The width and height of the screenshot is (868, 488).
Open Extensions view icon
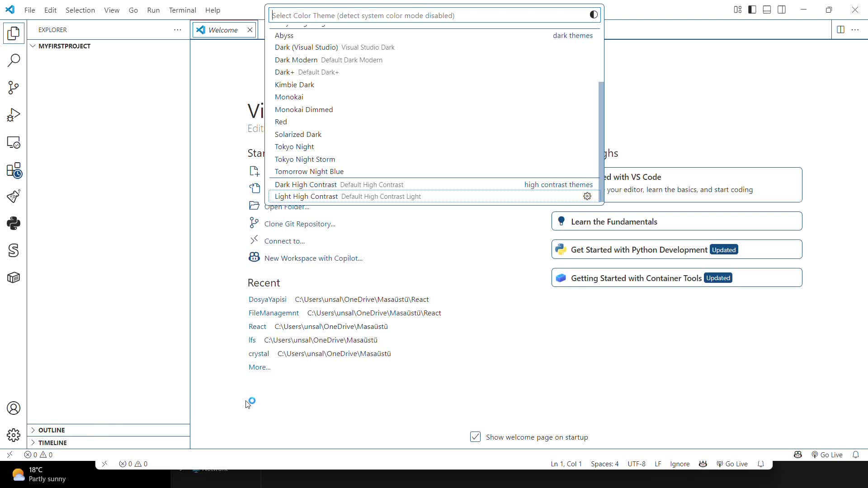[x=14, y=170]
